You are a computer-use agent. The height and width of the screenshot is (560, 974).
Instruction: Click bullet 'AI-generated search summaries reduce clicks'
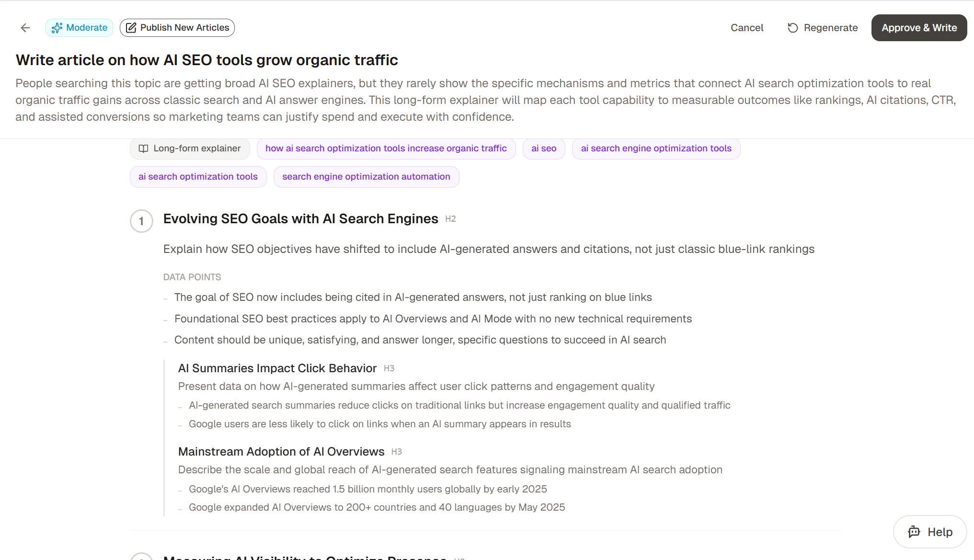459,405
